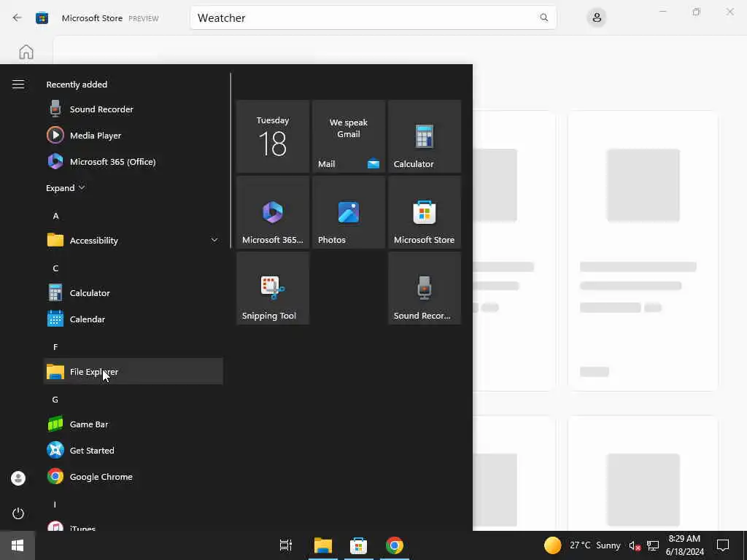
Task: Open File Explorer from the taskbar
Action: tap(323, 545)
